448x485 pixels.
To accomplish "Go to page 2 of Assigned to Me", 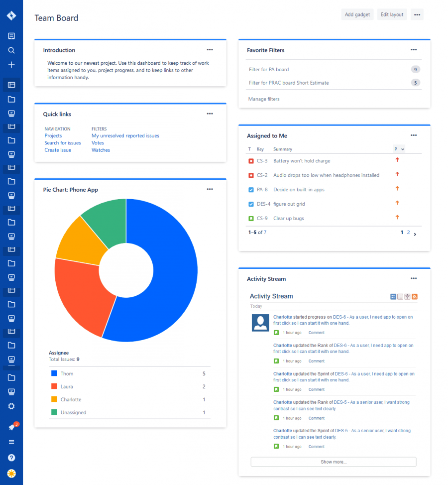I will pyautogui.click(x=408, y=232).
